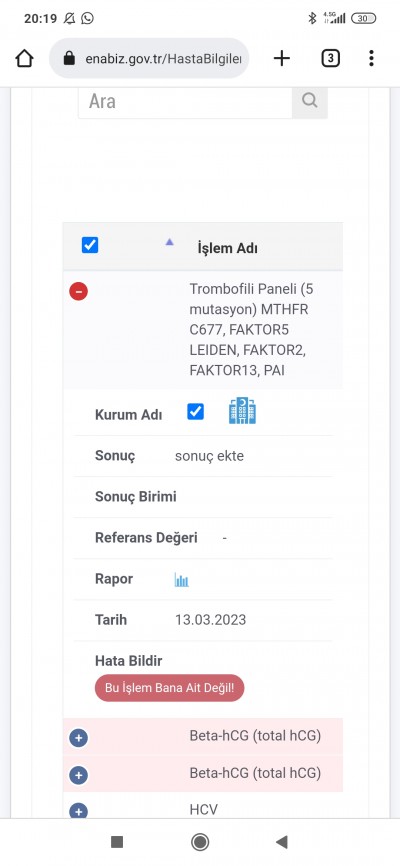400x866 pixels.
Task: Focus the Ara search field
Action: click(185, 102)
